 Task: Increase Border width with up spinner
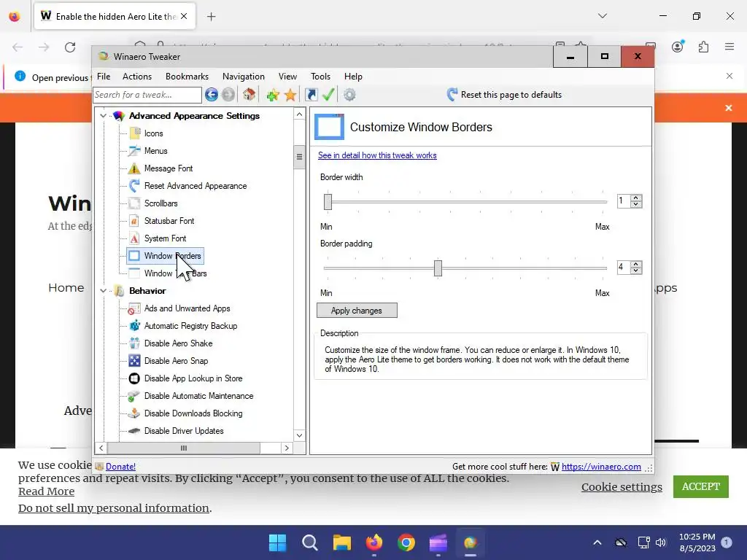(636, 198)
